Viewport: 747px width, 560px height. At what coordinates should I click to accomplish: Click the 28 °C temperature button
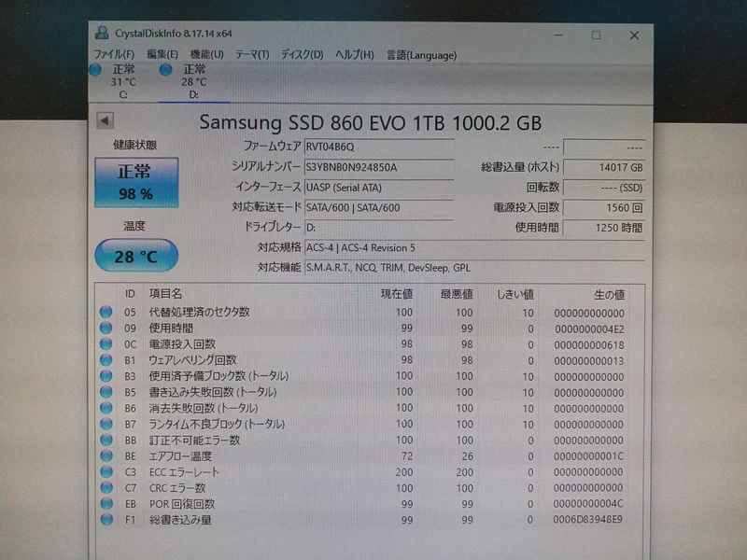tap(136, 256)
